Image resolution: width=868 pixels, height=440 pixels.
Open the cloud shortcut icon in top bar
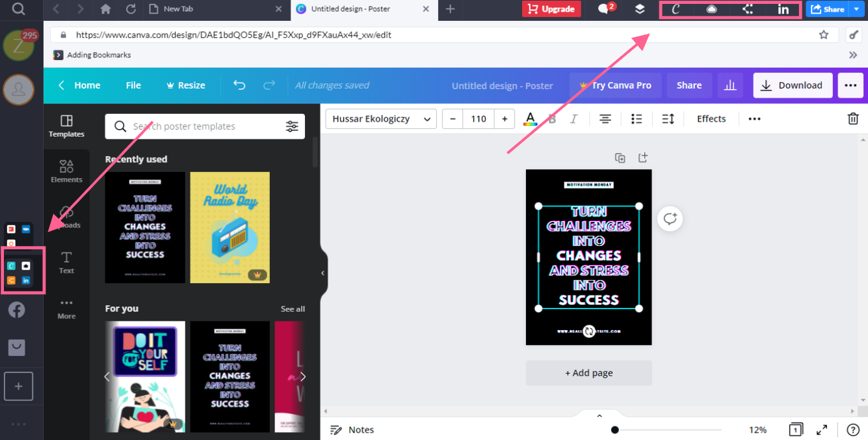712,9
